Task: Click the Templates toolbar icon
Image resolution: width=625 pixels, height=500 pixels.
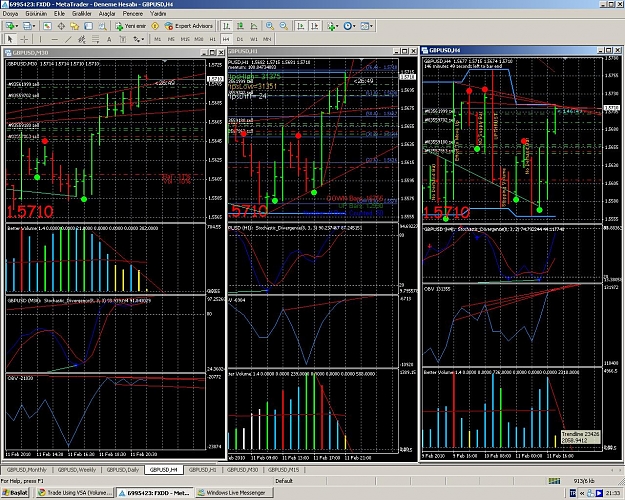Action: (x=364, y=26)
